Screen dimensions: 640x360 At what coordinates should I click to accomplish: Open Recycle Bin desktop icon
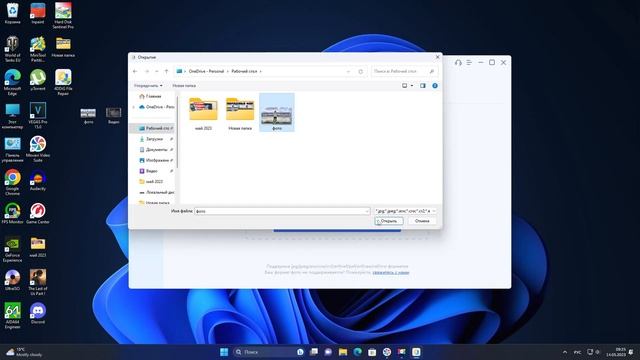pos(13,13)
